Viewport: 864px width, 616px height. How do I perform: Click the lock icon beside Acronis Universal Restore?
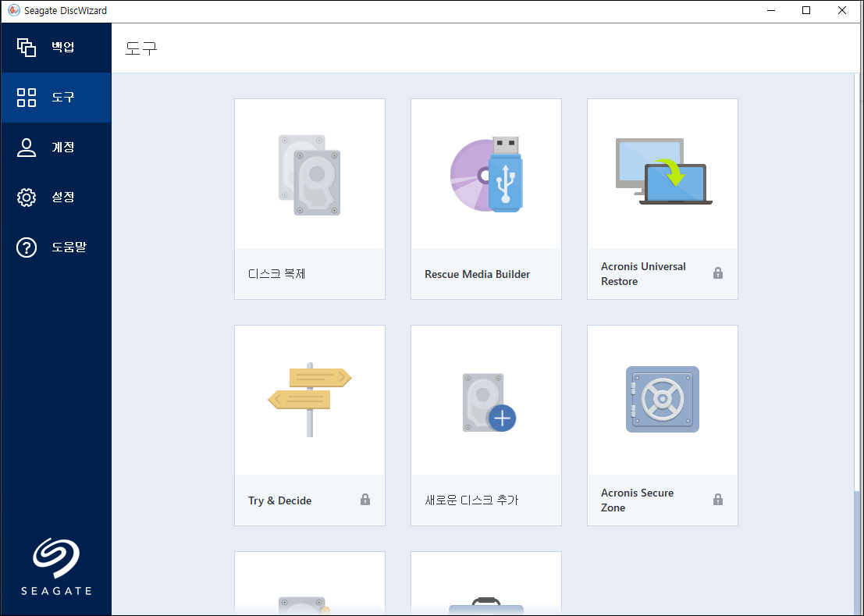718,272
